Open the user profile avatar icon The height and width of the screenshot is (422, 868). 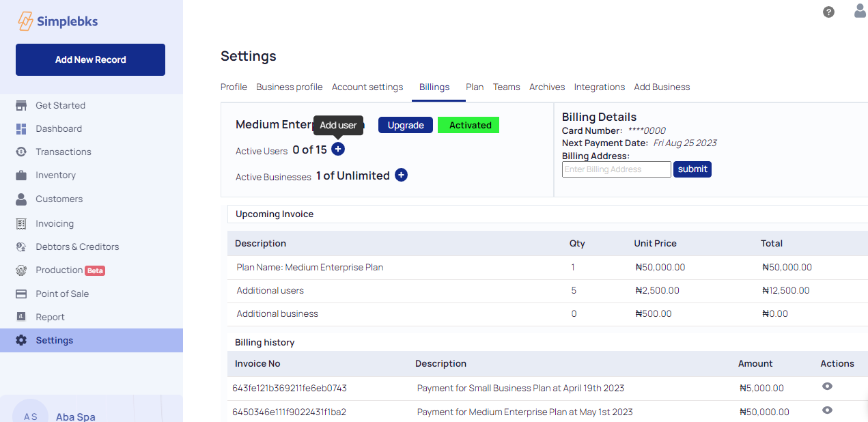[x=860, y=11]
